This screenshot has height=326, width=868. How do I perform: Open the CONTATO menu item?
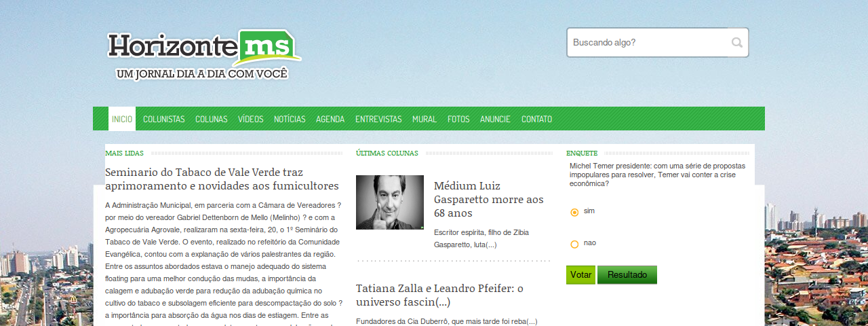(x=536, y=119)
